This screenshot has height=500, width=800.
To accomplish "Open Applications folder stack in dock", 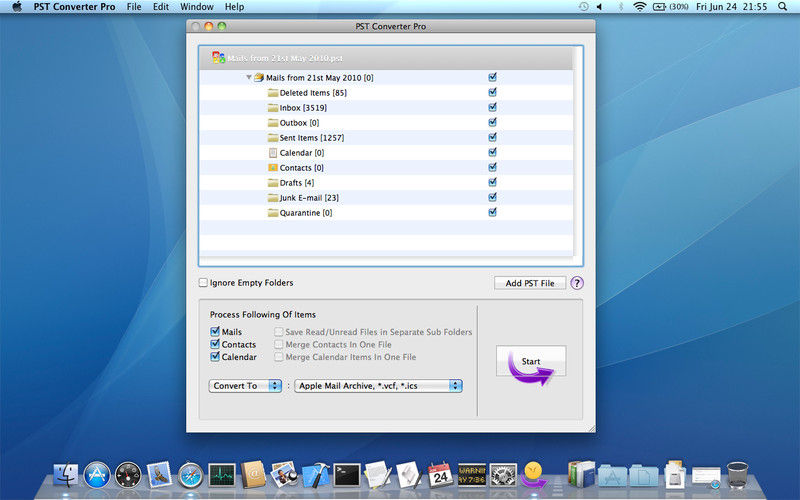I will [613, 475].
